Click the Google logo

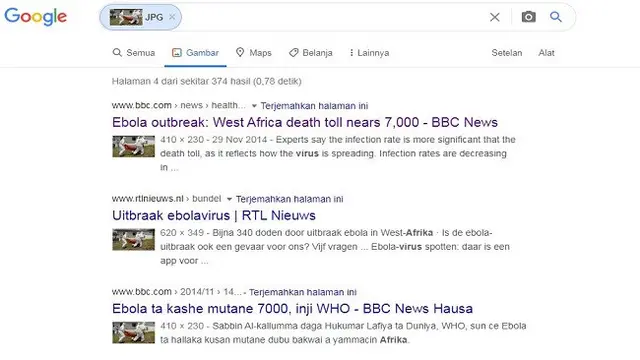36,17
